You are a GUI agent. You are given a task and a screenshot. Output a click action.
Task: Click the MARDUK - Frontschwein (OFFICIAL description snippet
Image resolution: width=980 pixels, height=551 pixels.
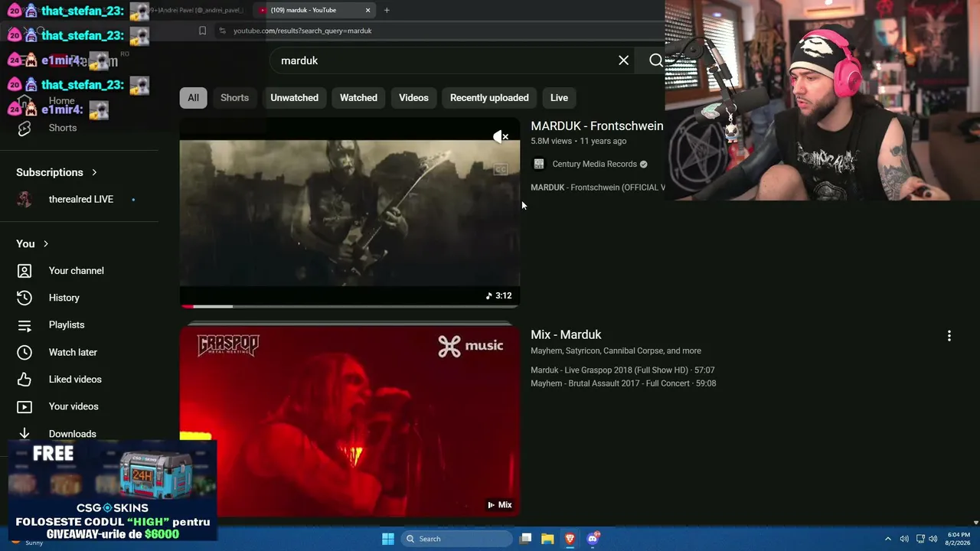[598, 187]
